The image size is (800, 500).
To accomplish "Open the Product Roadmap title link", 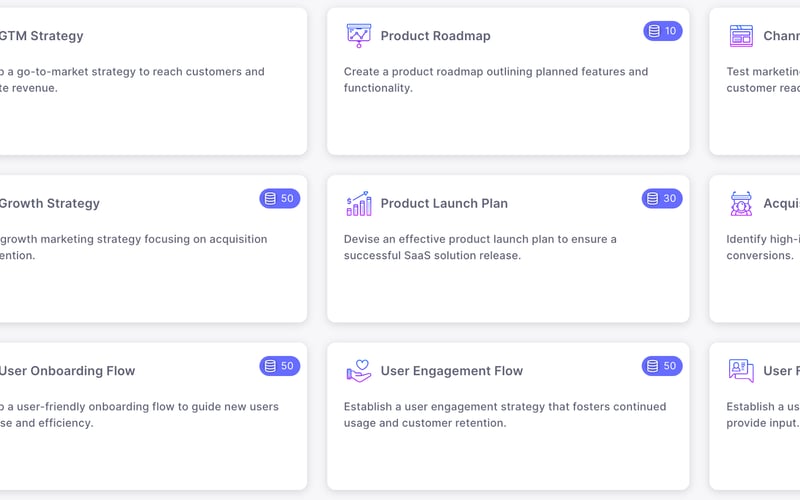I will (x=435, y=36).
